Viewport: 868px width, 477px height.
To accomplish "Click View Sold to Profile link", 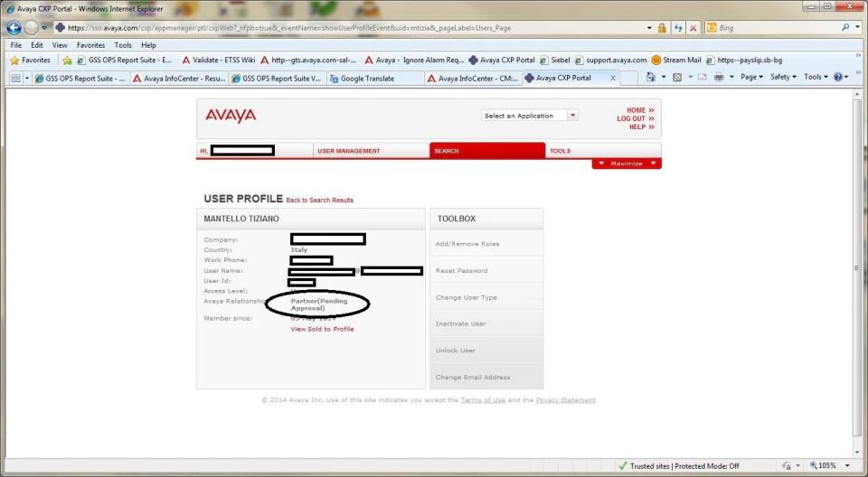I will click(322, 329).
